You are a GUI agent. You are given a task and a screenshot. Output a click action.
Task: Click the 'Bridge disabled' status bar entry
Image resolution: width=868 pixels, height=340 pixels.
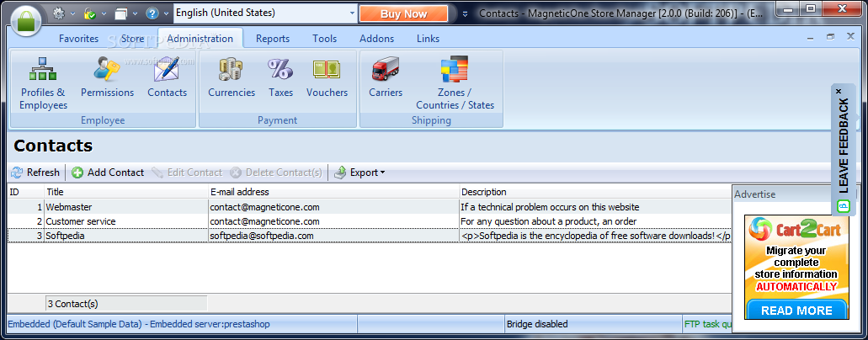tap(594, 324)
